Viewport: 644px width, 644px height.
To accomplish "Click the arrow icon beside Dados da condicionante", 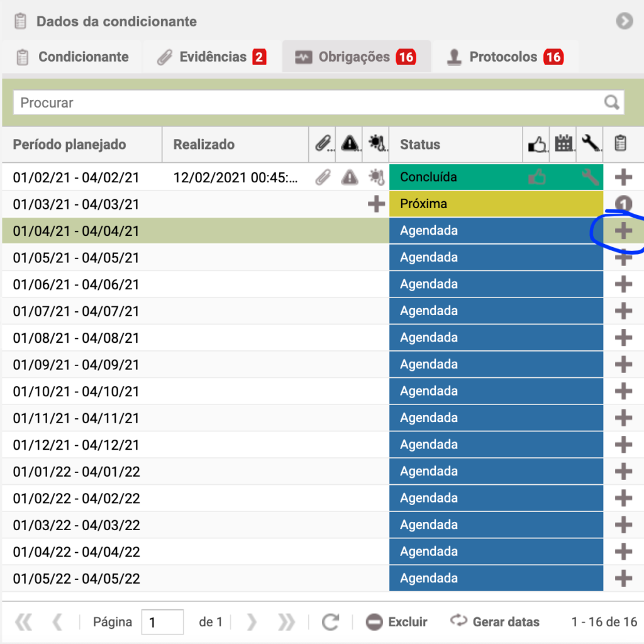I will click(x=625, y=21).
